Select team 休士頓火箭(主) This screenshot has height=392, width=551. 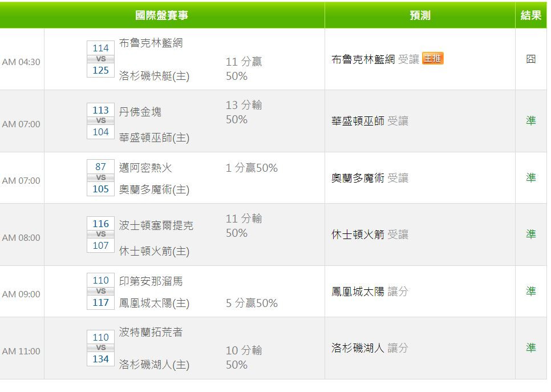(154, 251)
